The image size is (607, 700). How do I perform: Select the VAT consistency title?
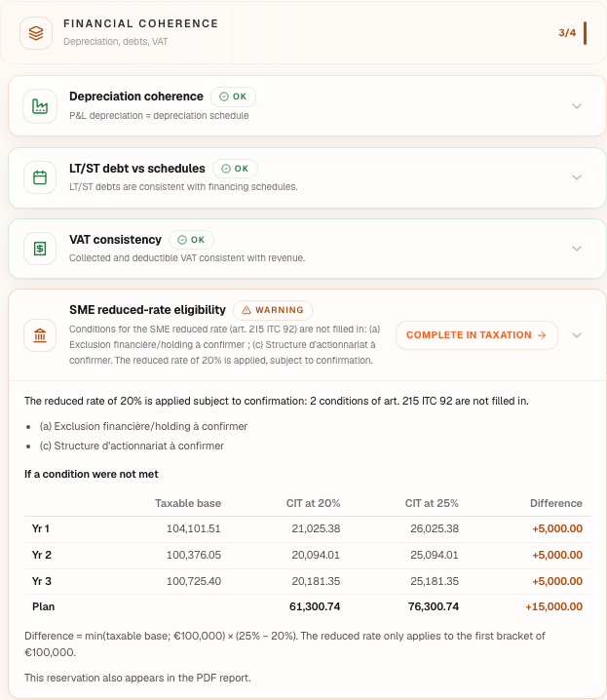tap(115, 240)
